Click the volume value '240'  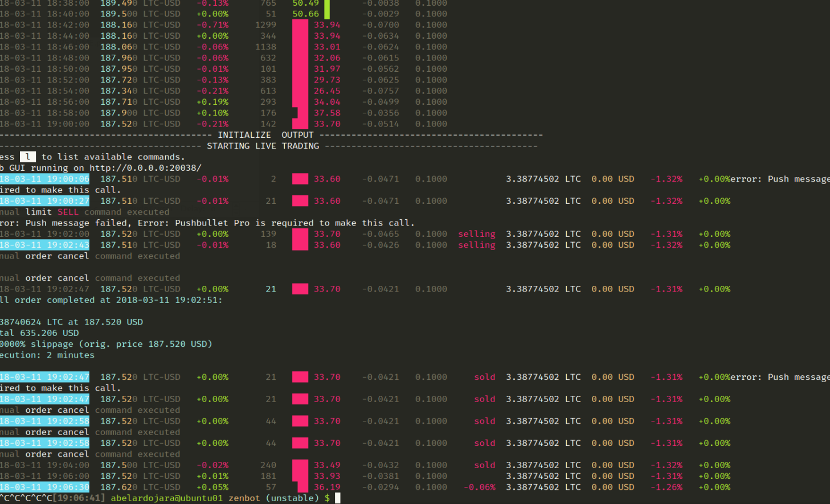pos(268,465)
